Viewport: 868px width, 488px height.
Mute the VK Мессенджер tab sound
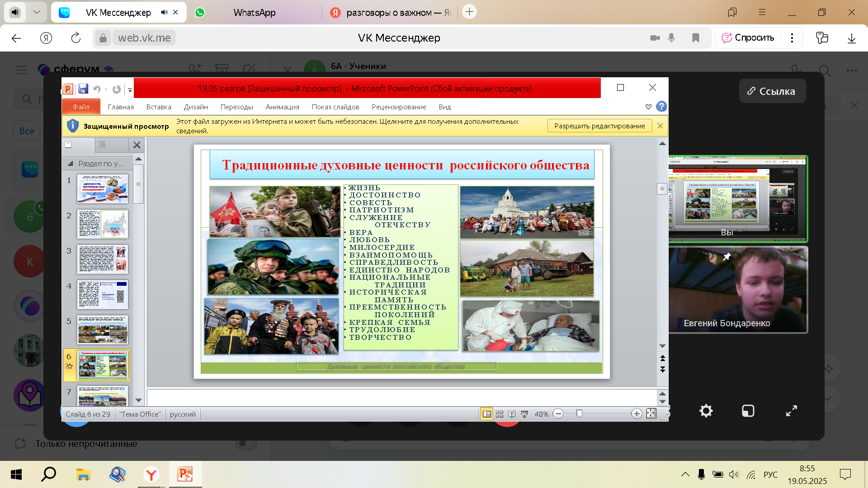coord(164,13)
